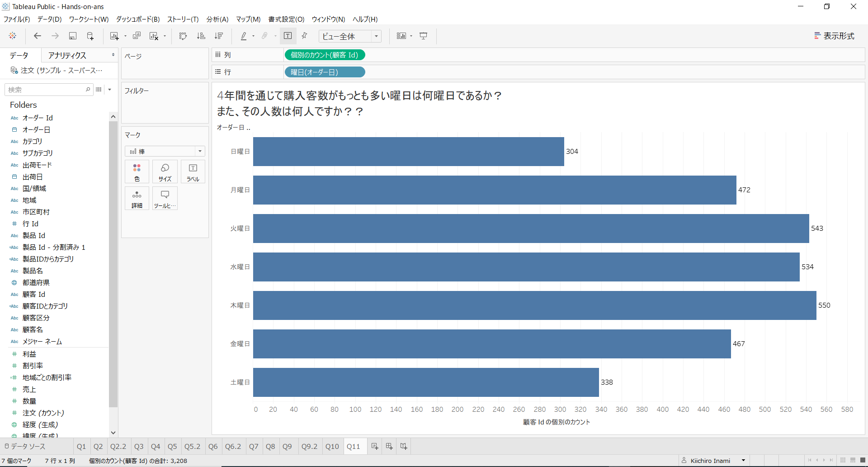This screenshot has width=868, height=467.
Task: Click the fix axes pin icon
Action: click(x=304, y=36)
